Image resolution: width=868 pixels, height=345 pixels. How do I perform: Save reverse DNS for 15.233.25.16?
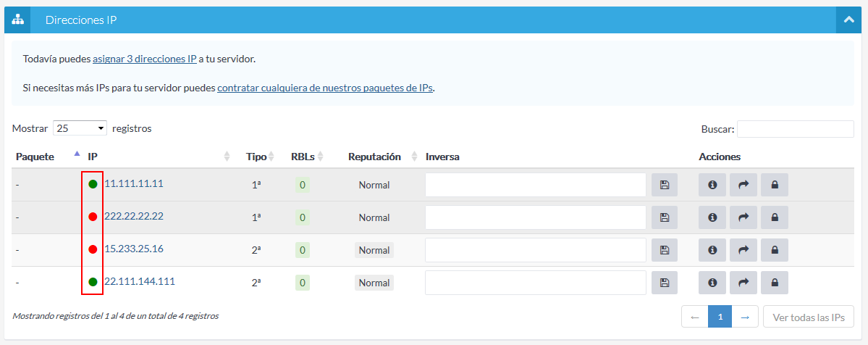click(664, 250)
